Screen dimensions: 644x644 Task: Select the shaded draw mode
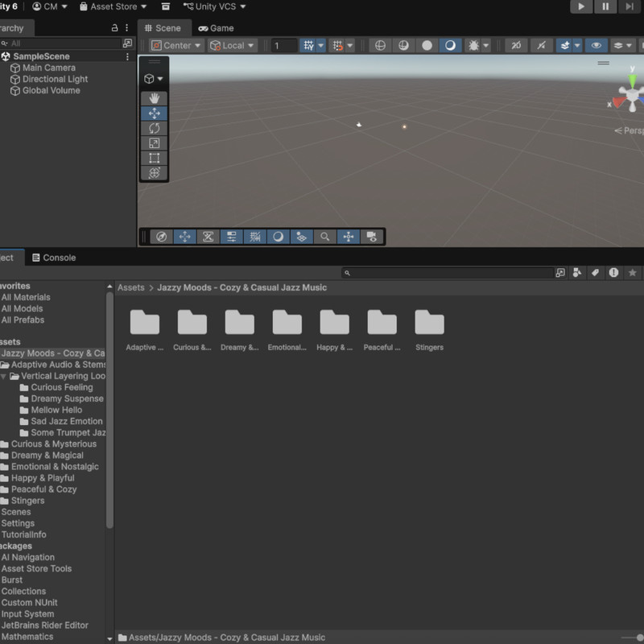[451, 46]
